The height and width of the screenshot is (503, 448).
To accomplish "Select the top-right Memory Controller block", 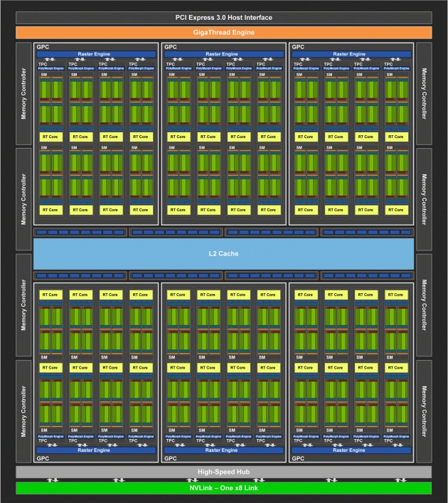I will [x=424, y=93].
